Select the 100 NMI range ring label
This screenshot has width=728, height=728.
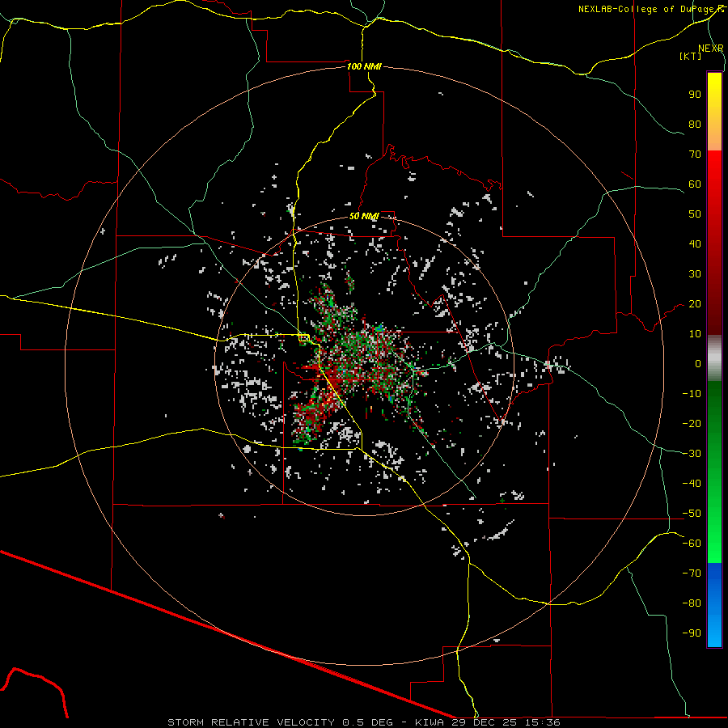click(364, 66)
